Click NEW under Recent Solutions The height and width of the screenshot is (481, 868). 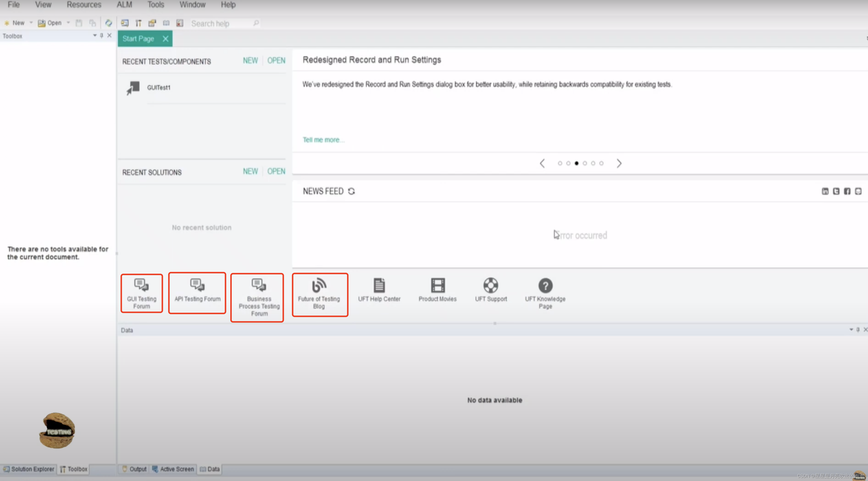[250, 171]
